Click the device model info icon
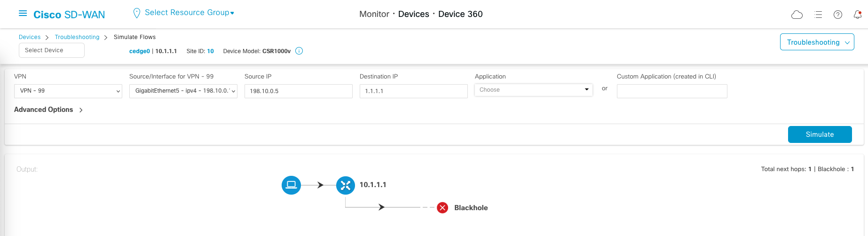The image size is (868, 236). pos(299,51)
